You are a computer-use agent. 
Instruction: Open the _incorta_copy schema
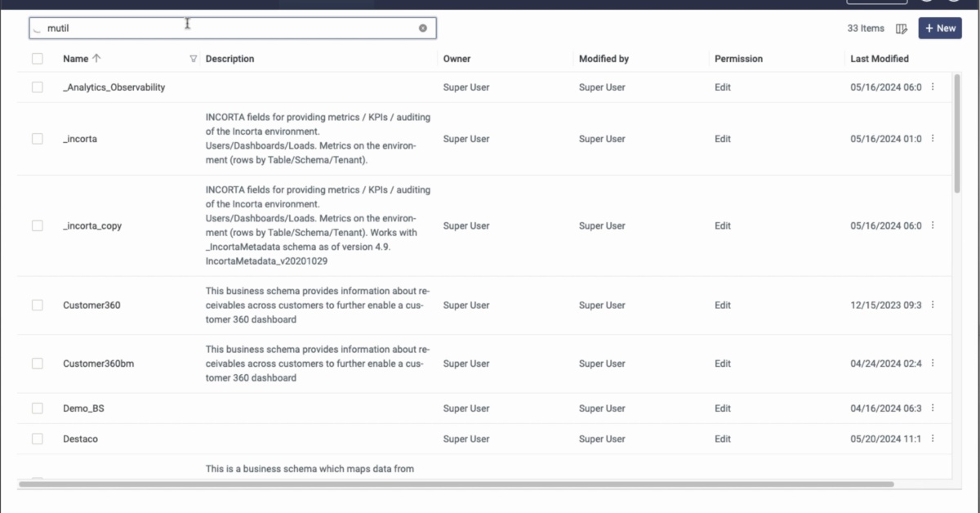click(92, 225)
